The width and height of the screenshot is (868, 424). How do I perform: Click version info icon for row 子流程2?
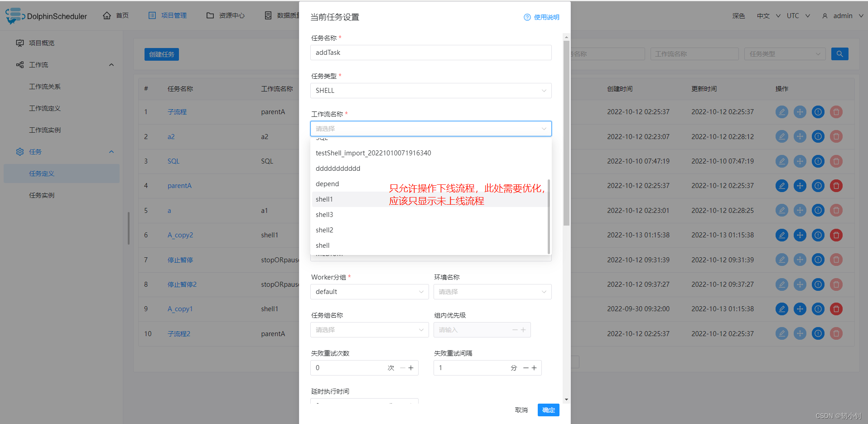[818, 334]
